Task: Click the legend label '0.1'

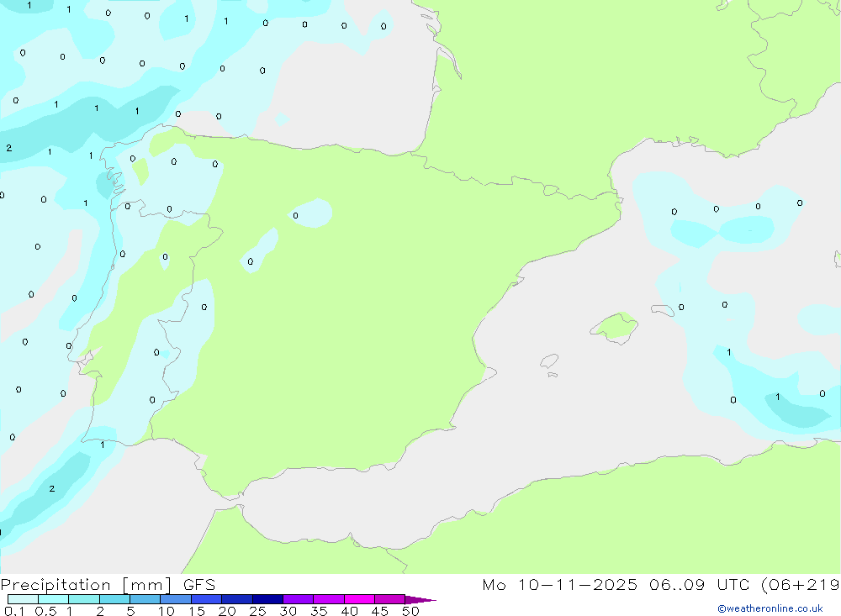Action: tap(14, 611)
